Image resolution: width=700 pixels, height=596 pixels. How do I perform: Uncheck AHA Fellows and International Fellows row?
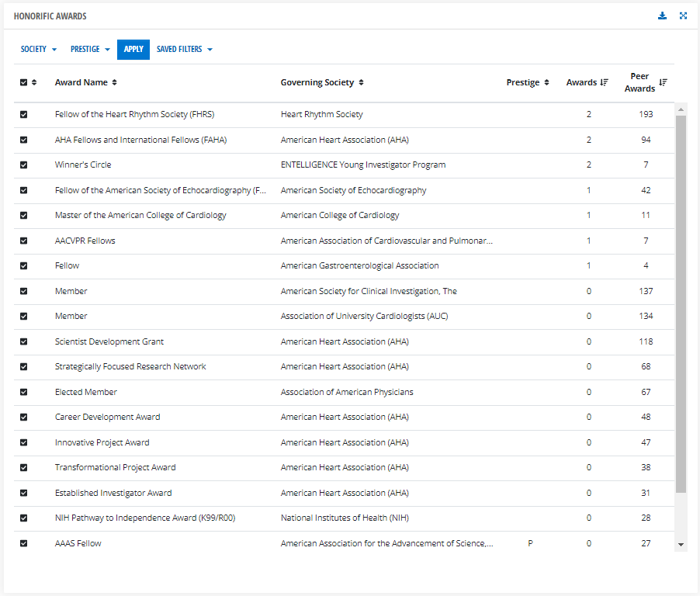point(23,140)
